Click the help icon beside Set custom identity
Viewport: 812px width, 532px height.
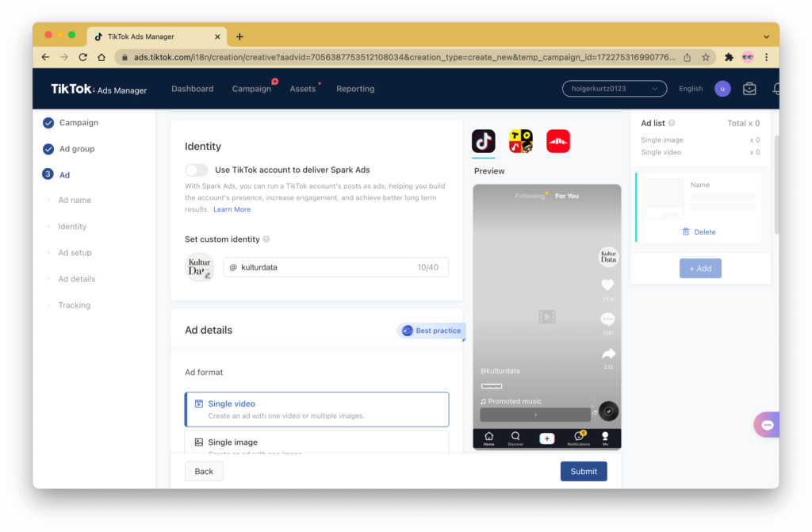pyautogui.click(x=266, y=239)
